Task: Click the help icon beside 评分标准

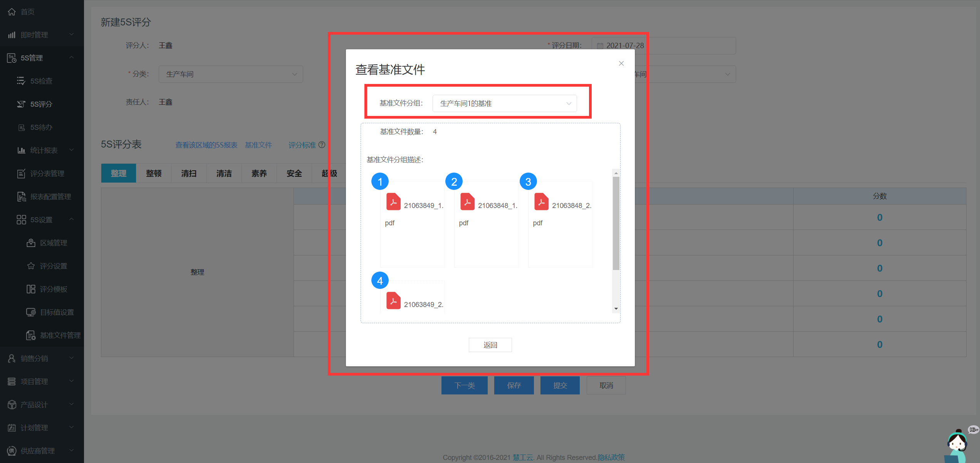Action: coord(322,145)
